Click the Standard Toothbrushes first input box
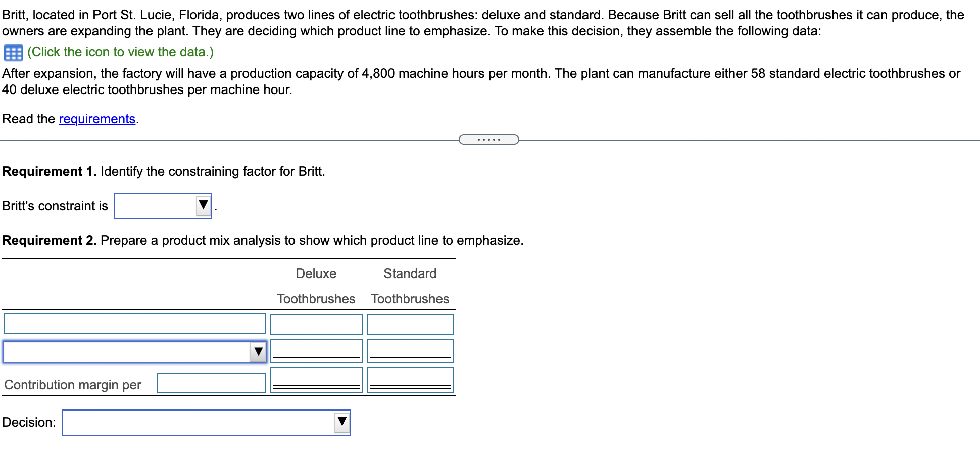This screenshot has height=456, width=980. (410, 324)
